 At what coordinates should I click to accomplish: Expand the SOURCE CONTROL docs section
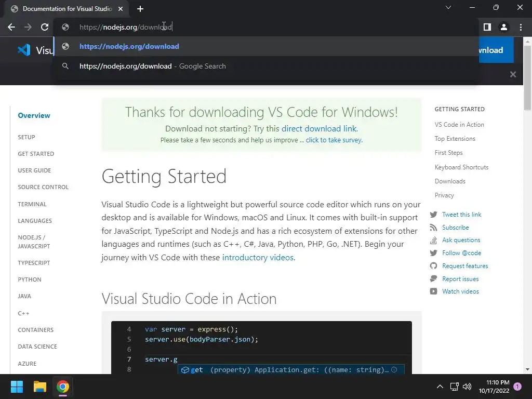(43, 187)
